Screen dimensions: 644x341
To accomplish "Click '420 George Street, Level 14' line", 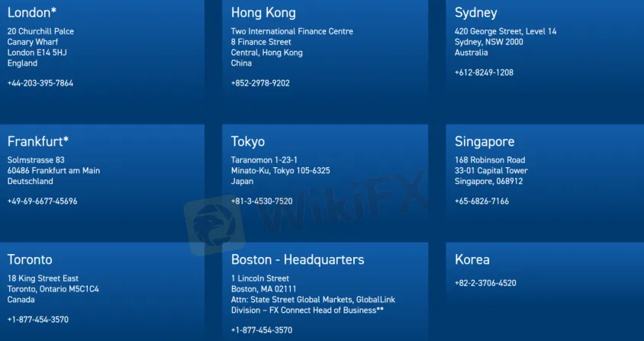I will click(506, 31).
